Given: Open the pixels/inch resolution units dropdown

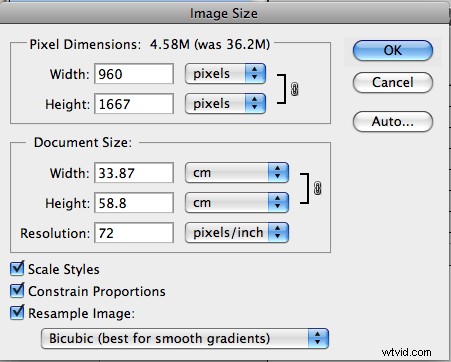Looking at the screenshot, I should pos(237,232).
